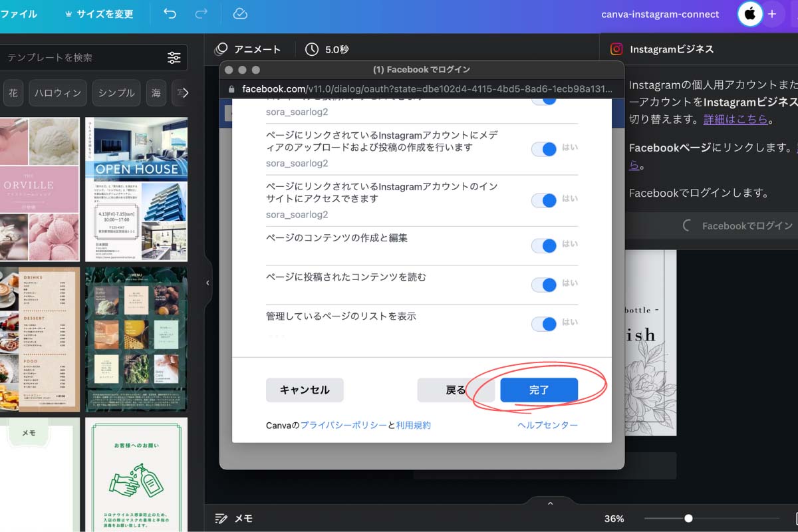This screenshot has height=532, width=798.
Task: Toggle 管理しているページのリストを表示 off
Action: 544,324
